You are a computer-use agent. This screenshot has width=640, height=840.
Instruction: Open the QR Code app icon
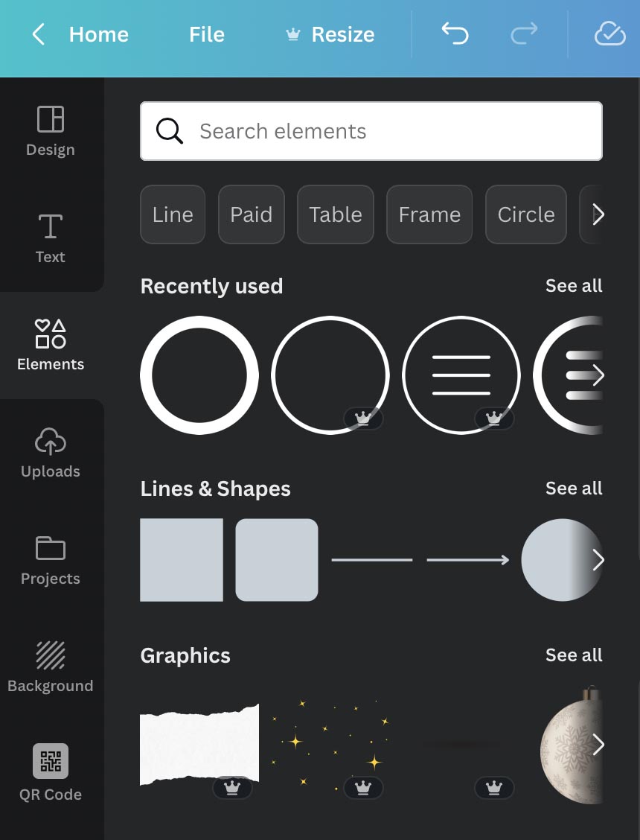51,761
